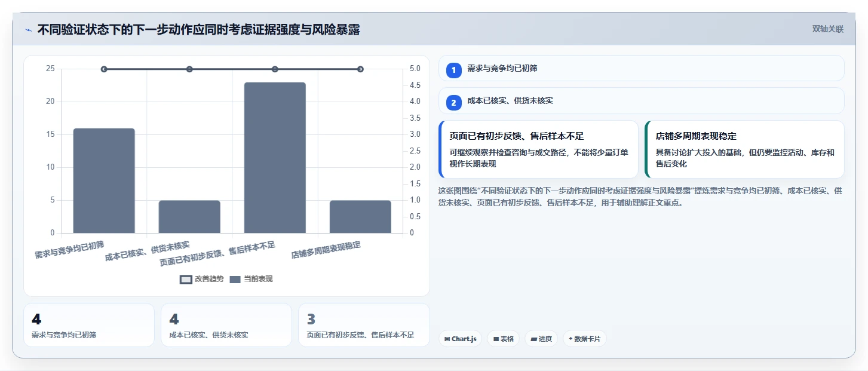Image resolution: width=868 pixels, height=371 pixels.
Task: Click the icon in the Chart.js tag
Action: pos(447,339)
